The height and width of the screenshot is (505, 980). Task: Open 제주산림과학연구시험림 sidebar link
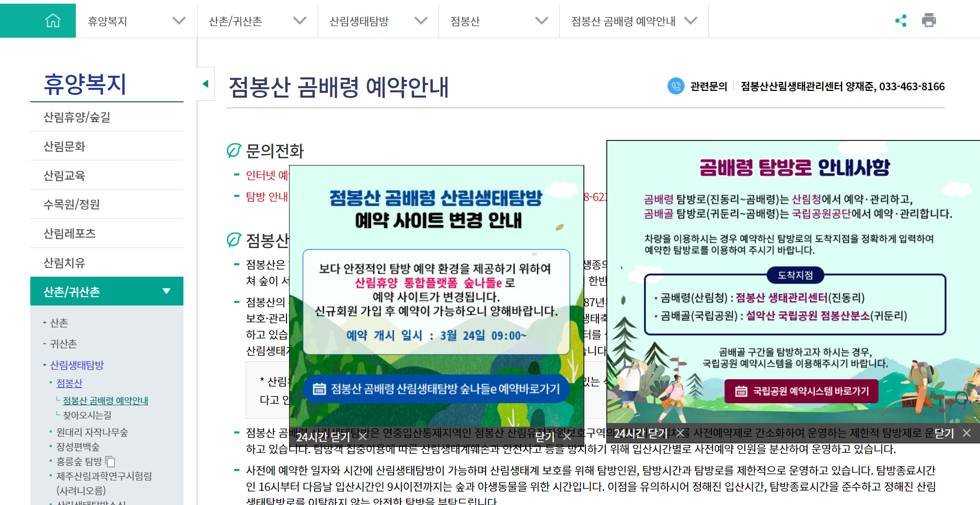click(x=104, y=483)
